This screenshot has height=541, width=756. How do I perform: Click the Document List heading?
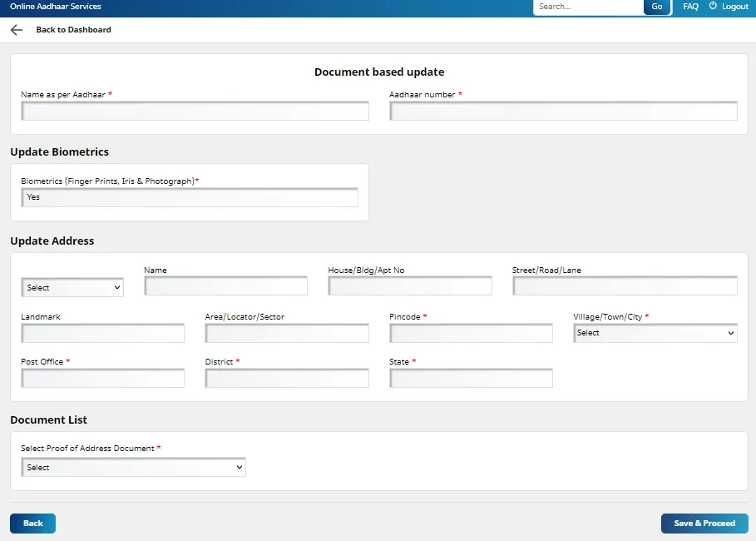click(x=49, y=419)
